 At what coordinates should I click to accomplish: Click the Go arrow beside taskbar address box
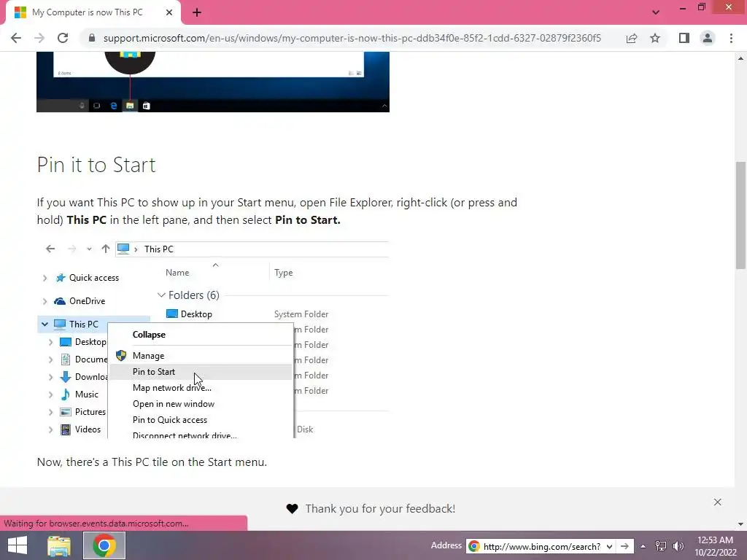(x=624, y=546)
